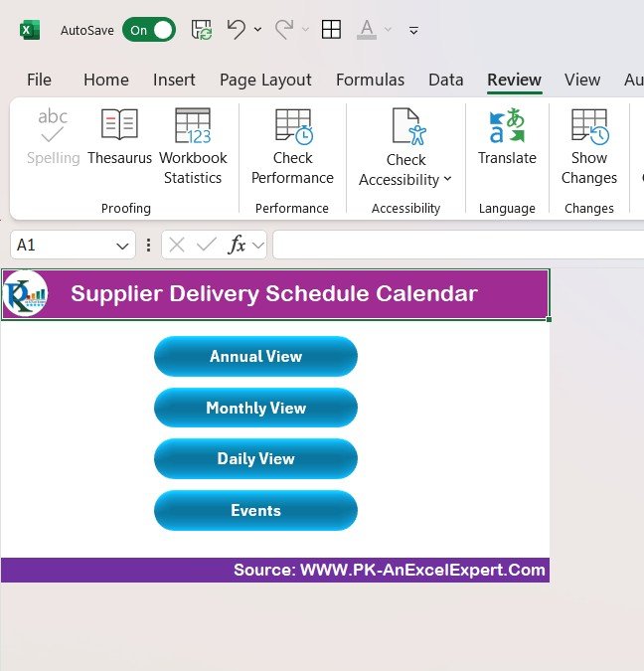Switch to the View tab
The image size is (644, 671).
tap(582, 80)
